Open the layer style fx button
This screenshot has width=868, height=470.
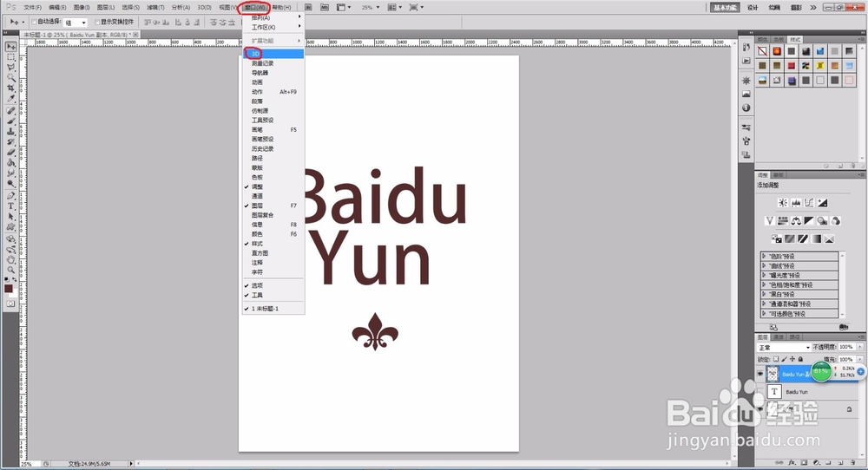792,462
